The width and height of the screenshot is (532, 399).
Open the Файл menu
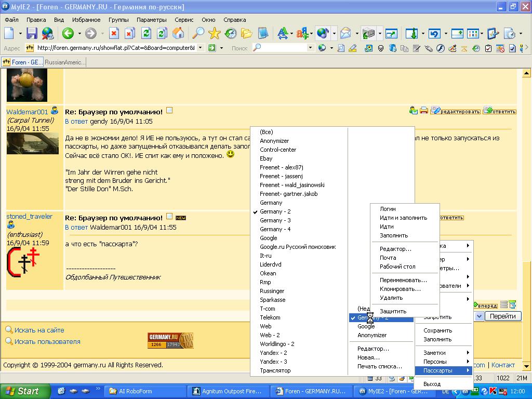click(11, 20)
